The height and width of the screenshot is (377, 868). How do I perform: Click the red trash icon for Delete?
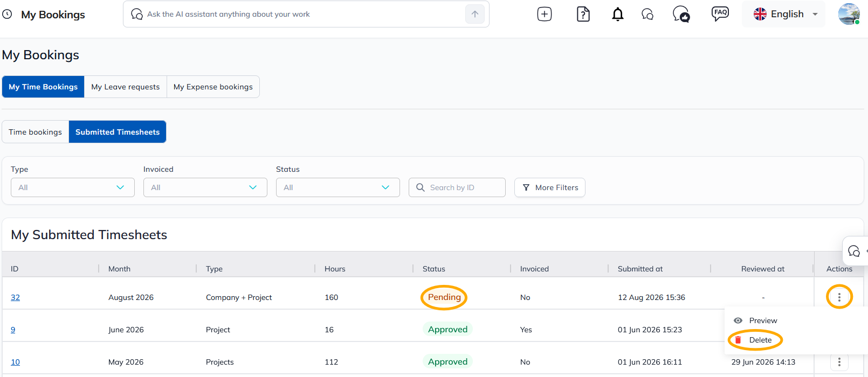(738, 340)
